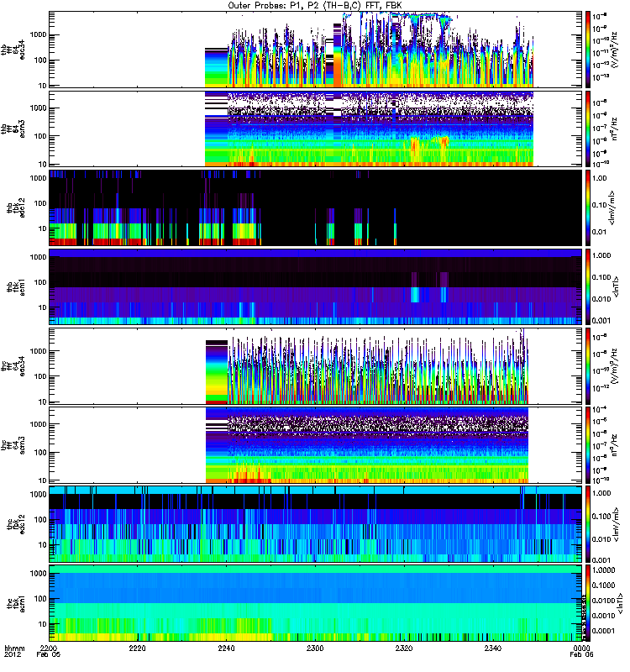Click '1000' y-axis tick of thb eac34 panel
Viewport: 630px width, 672px height.
38,34
